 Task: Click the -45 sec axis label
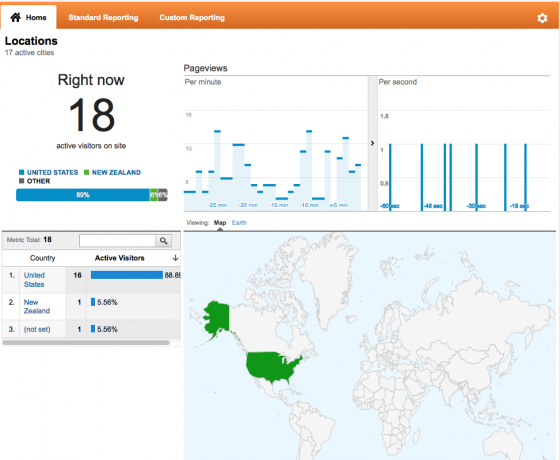[433, 206]
